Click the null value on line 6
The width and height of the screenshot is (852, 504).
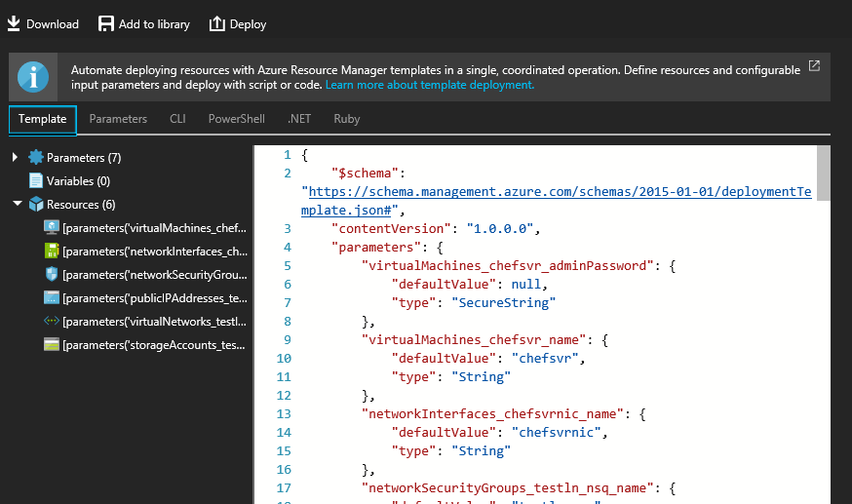point(526,284)
